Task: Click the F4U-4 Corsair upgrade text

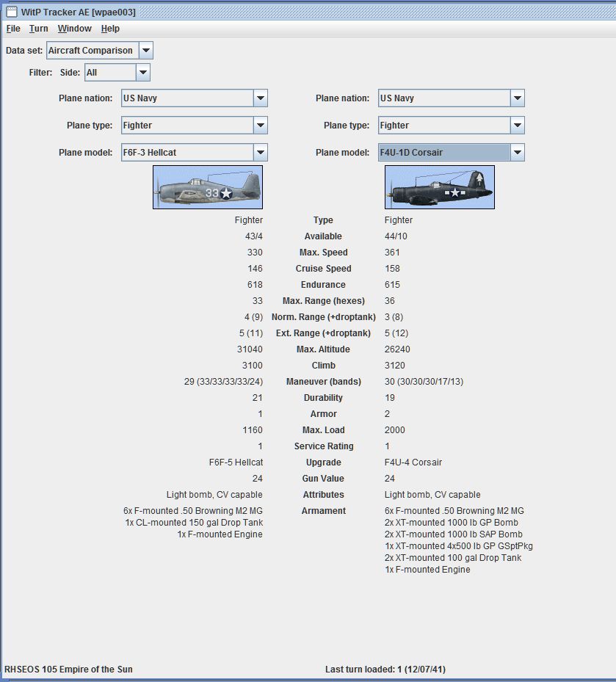Action: pos(413,462)
